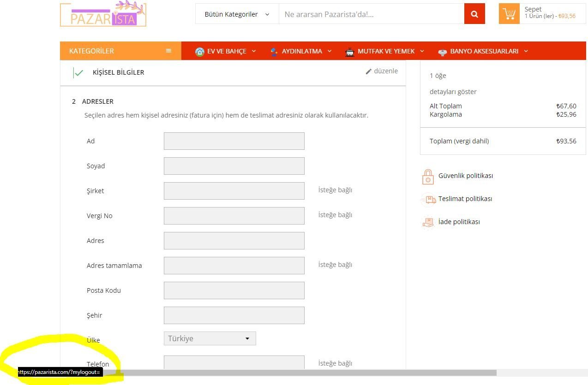Click the Soyad input field
588x385 pixels.
point(234,166)
